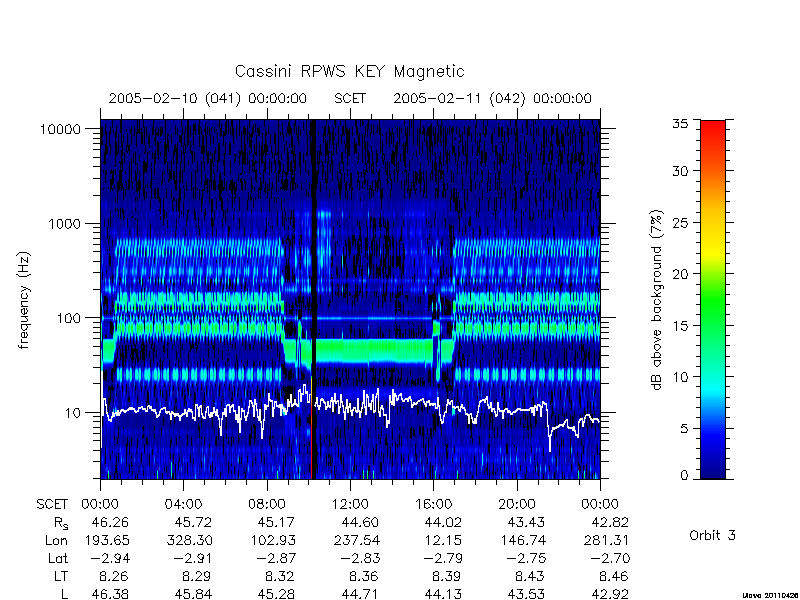
Task: Click the L value '44.13'
Action: [x=443, y=594]
